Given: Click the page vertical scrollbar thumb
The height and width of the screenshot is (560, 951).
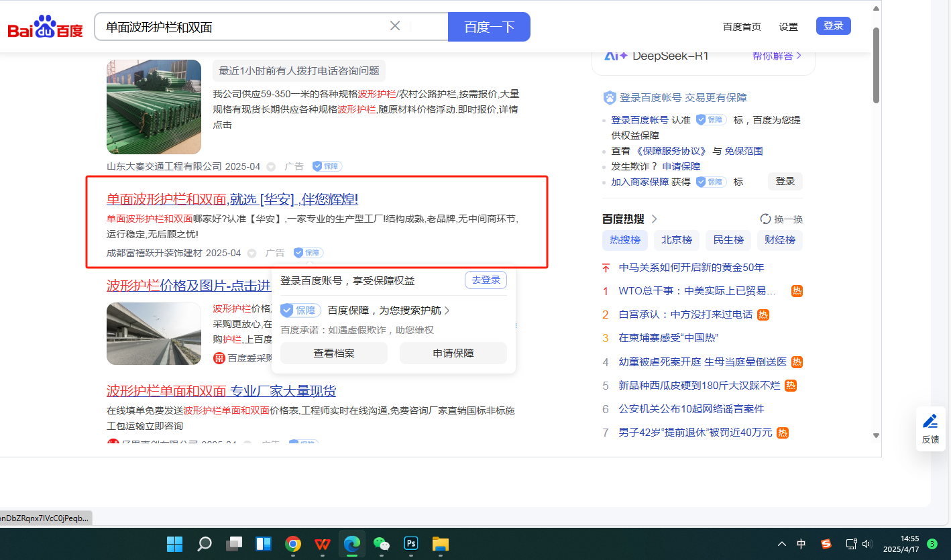Looking at the screenshot, I should 876,67.
